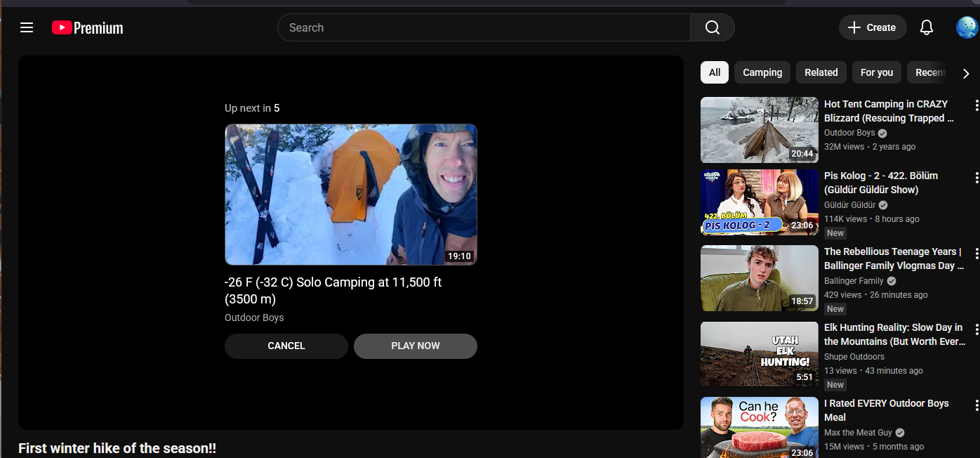This screenshot has height=458, width=980.
Task: Open Hot Tent Camping blizzard thumbnail
Action: (x=760, y=130)
